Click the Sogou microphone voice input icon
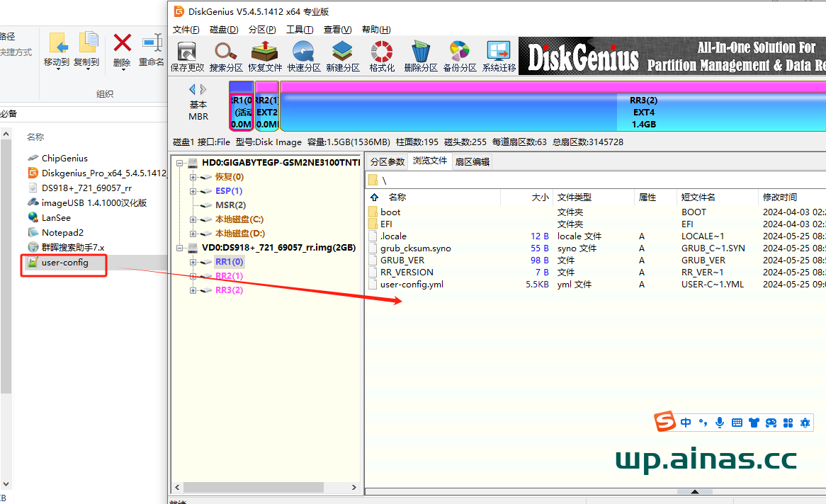This screenshot has height=504, width=826. click(720, 423)
